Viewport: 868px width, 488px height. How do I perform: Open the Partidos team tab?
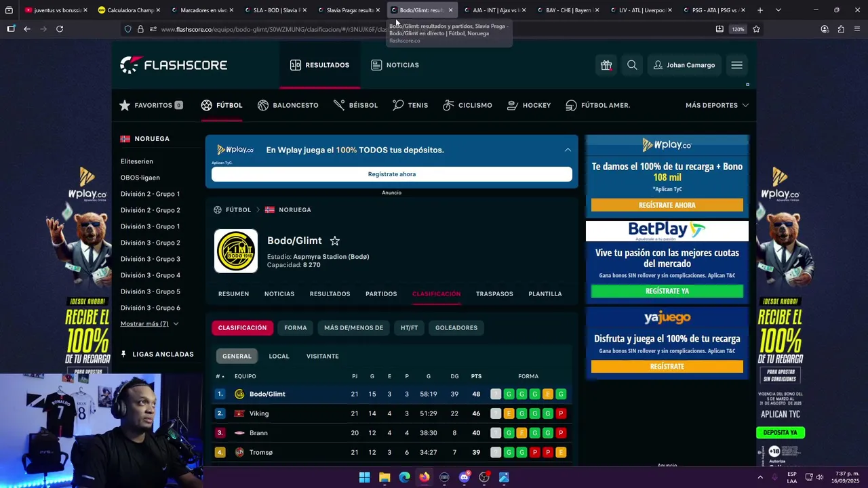pos(381,294)
